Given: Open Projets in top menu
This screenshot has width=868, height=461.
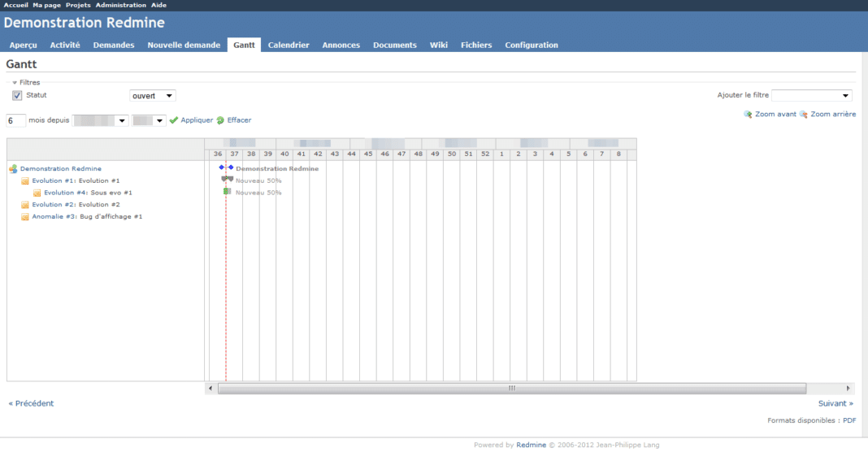Looking at the screenshot, I should coord(78,5).
